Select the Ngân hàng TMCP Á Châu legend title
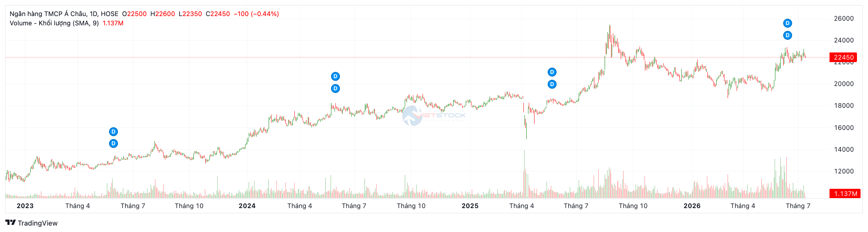 [x=64, y=14]
